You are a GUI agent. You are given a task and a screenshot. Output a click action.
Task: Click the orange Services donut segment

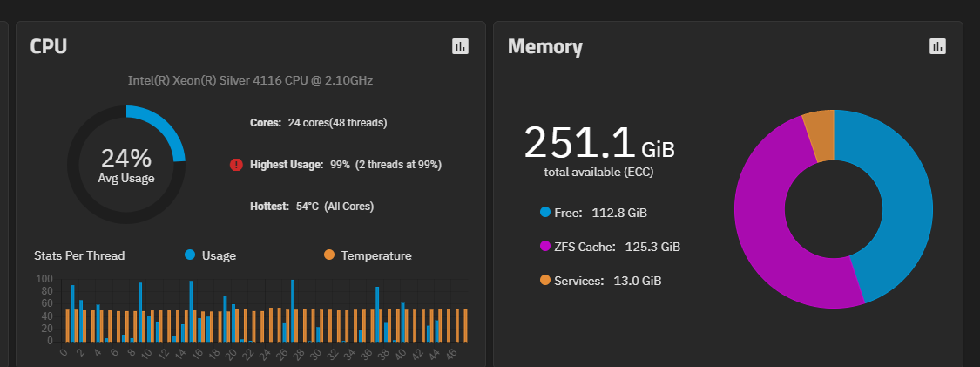click(821, 135)
